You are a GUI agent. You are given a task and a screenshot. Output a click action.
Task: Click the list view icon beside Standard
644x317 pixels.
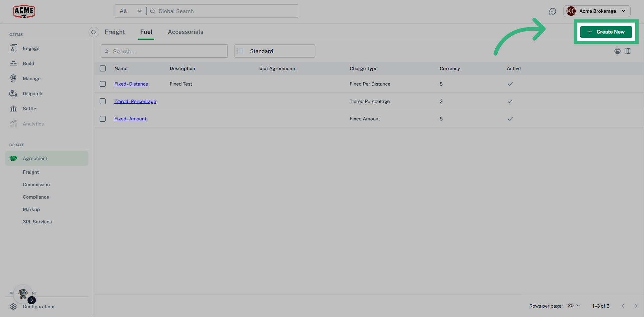(x=240, y=51)
